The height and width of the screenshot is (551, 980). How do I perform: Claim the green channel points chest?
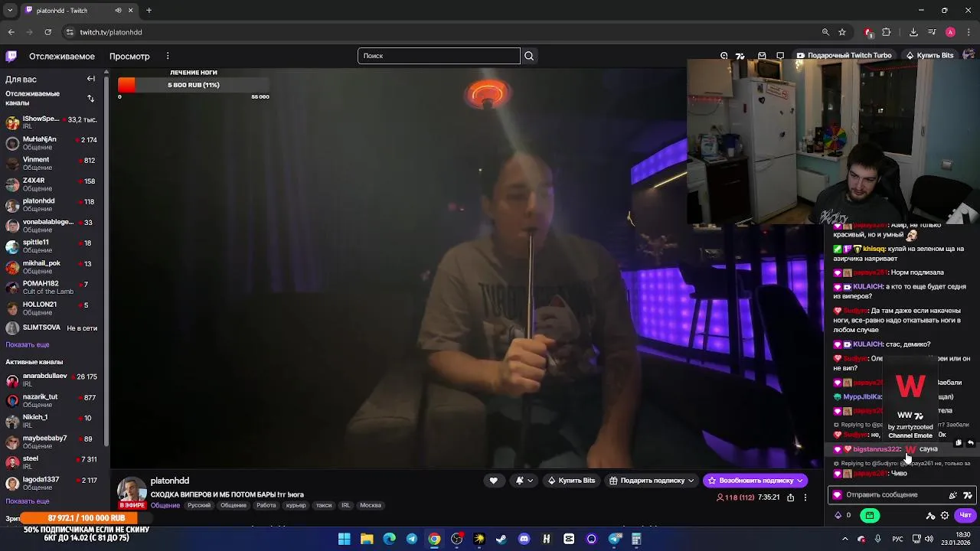pyautogui.click(x=870, y=515)
